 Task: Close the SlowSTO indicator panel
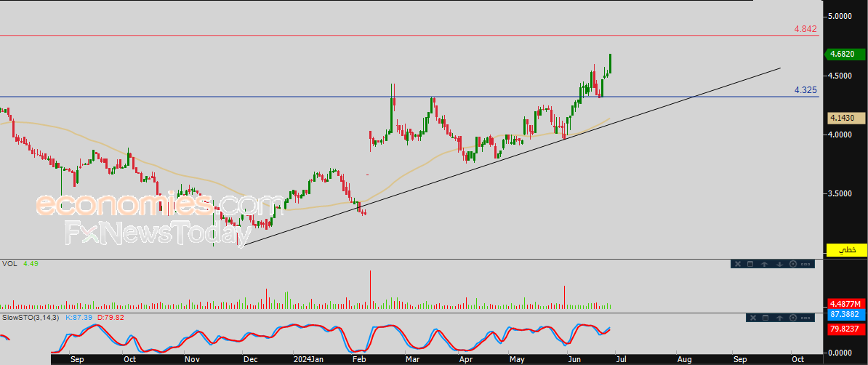[x=753, y=318]
